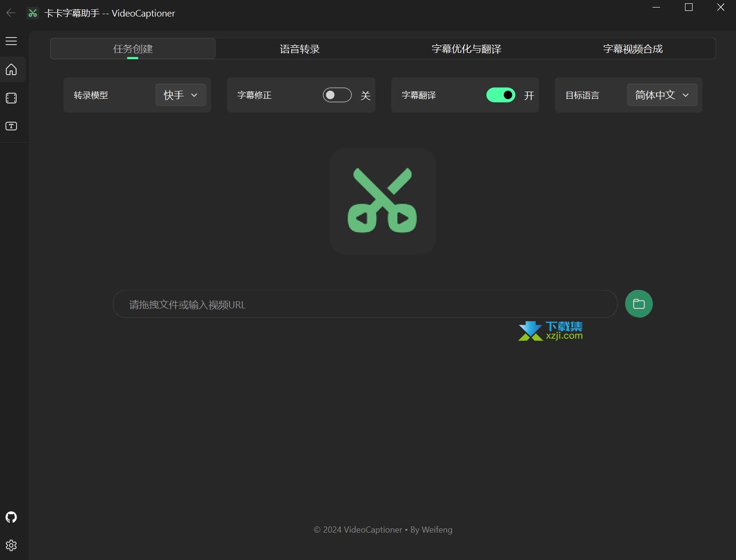Click the 目标语言 label
736x560 pixels.
(x=582, y=95)
